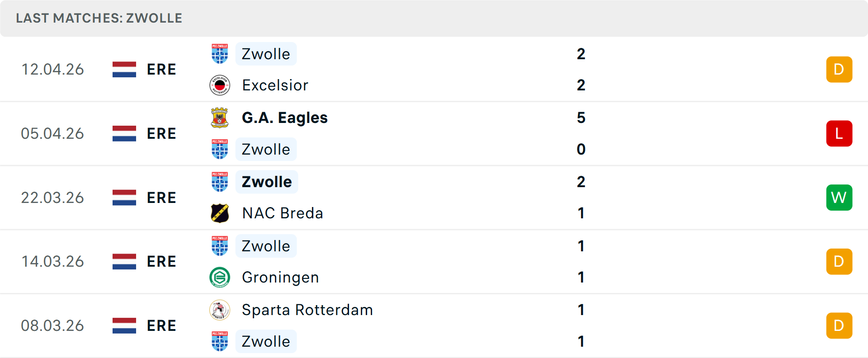
Task: Click the ERE league label for 22.03.26
Action: click(x=161, y=198)
